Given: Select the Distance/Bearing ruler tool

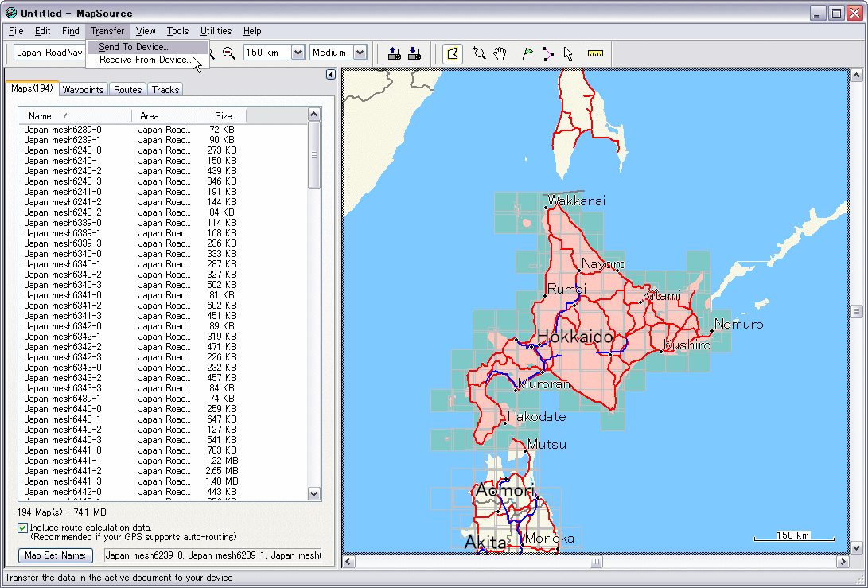Looking at the screenshot, I should 595,53.
